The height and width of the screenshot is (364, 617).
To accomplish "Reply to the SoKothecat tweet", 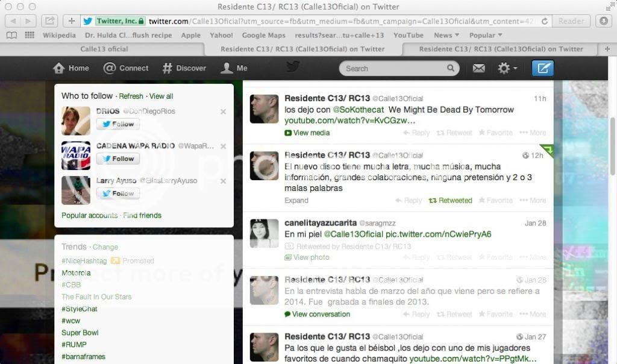I will point(416,133).
